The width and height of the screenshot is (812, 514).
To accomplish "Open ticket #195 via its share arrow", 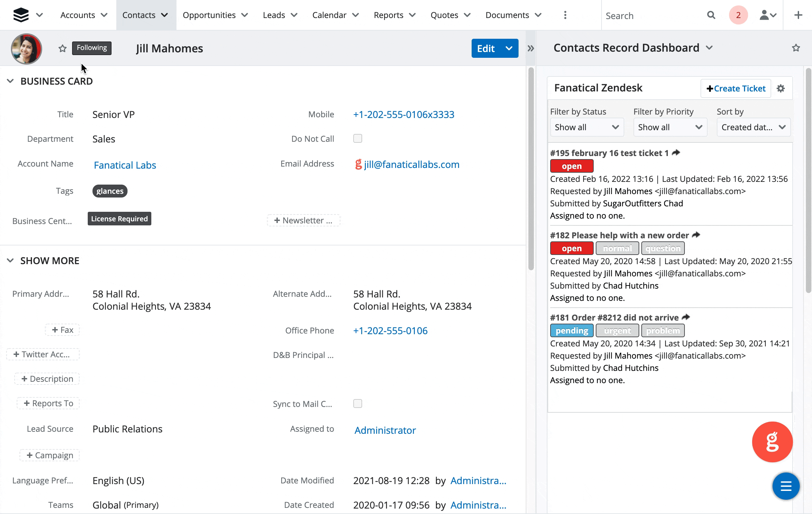I will click(x=676, y=153).
